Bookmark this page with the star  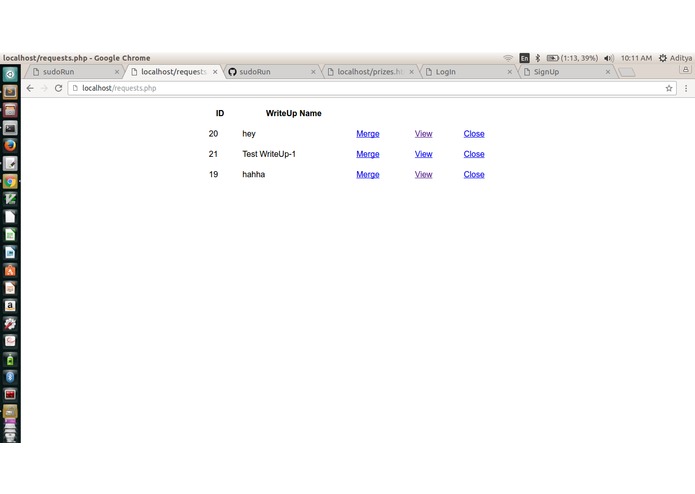pos(669,88)
